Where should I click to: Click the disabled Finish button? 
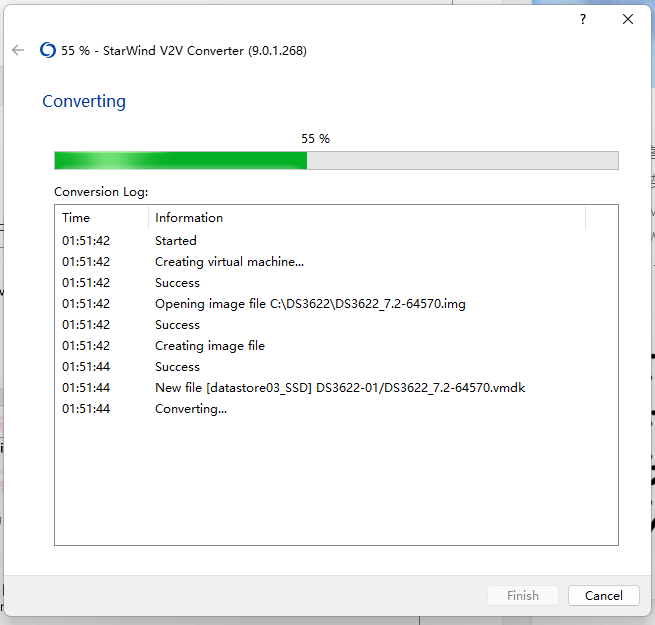(523, 595)
